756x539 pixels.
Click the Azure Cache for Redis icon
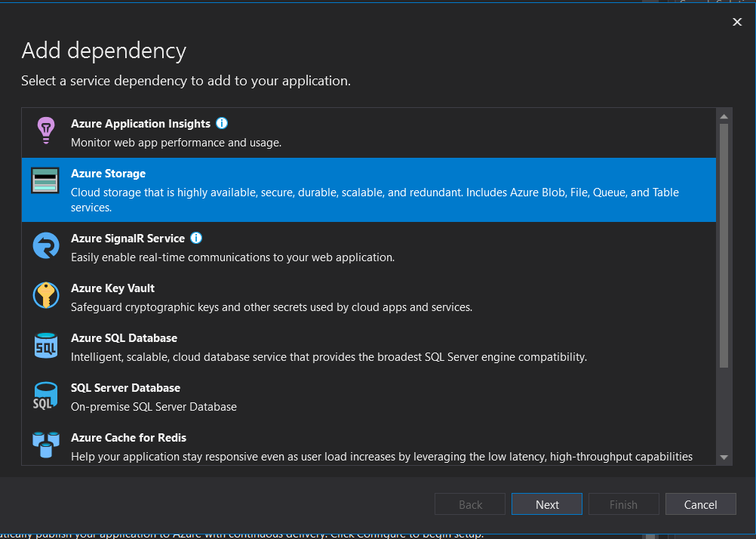(x=46, y=445)
